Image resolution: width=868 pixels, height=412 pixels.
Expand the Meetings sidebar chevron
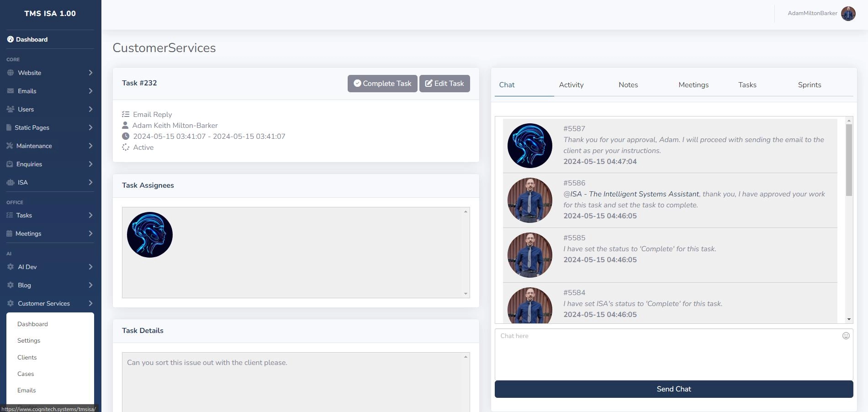(90, 233)
